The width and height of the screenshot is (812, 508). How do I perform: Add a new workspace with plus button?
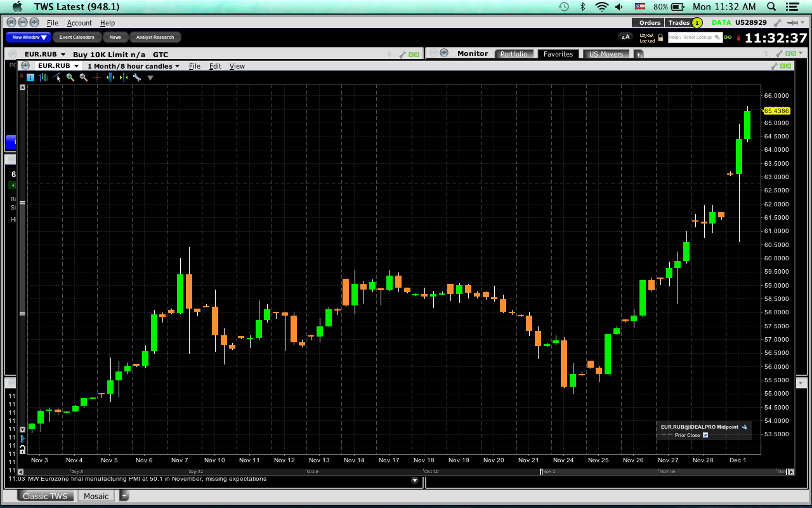pyautogui.click(x=124, y=495)
